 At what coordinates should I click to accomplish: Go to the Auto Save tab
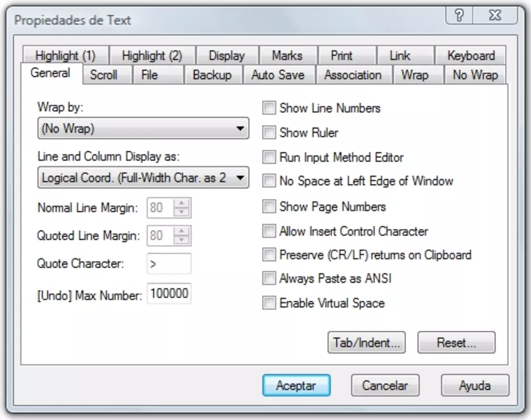click(x=278, y=75)
